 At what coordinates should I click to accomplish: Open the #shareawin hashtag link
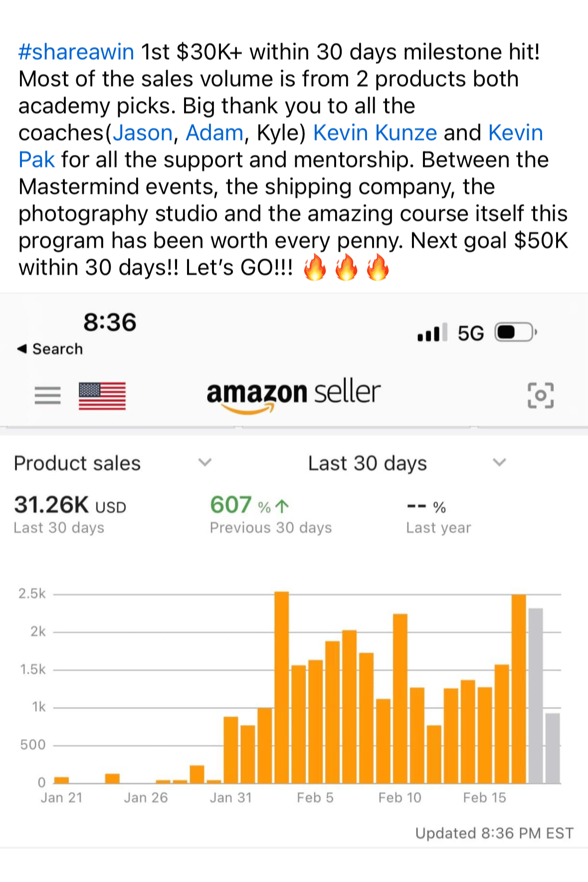coord(76,52)
